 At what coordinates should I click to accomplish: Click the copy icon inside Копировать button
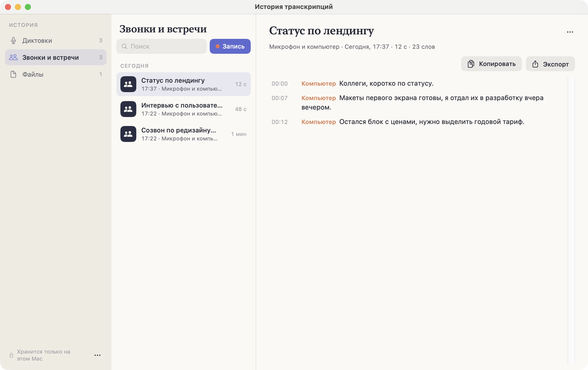tap(471, 64)
